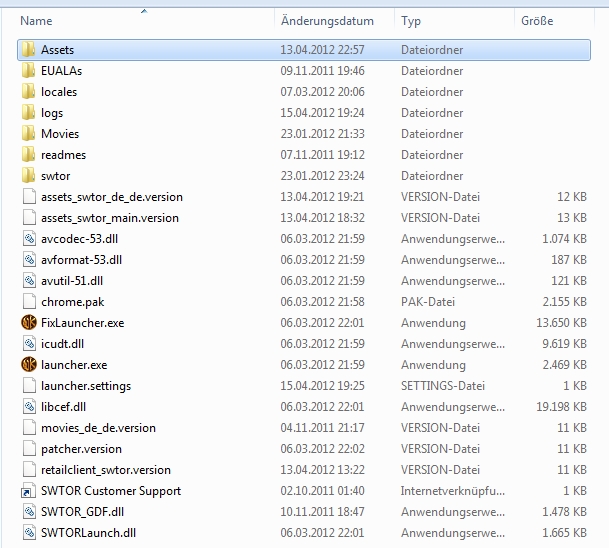This screenshot has height=548, width=609.
Task: Click the SWTORLaunch.dll file icon
Action: [29, 533]
